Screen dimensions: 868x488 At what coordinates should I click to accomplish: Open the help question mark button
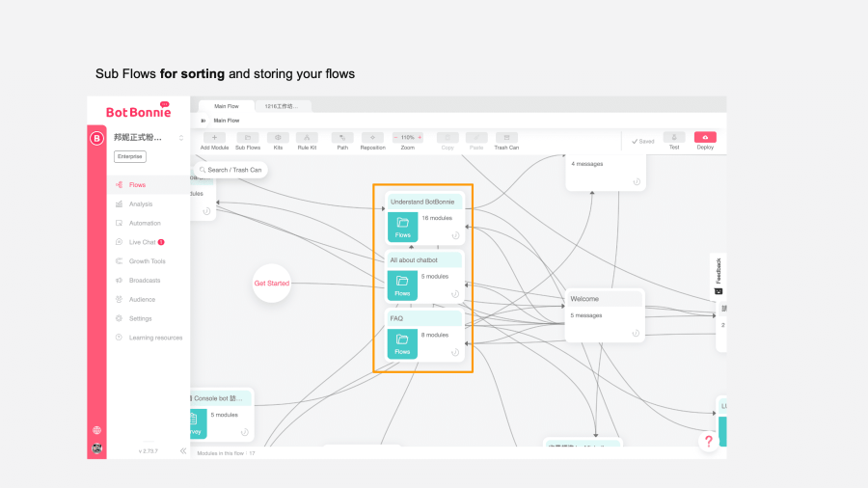coord(709,441)
